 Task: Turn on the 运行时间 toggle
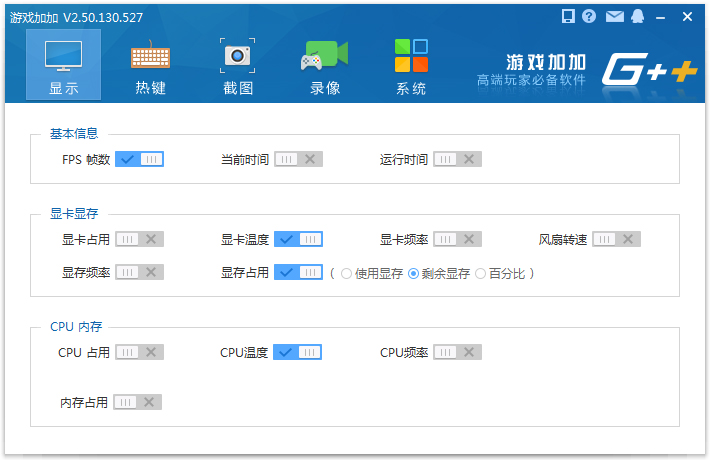tap(457, 159)
